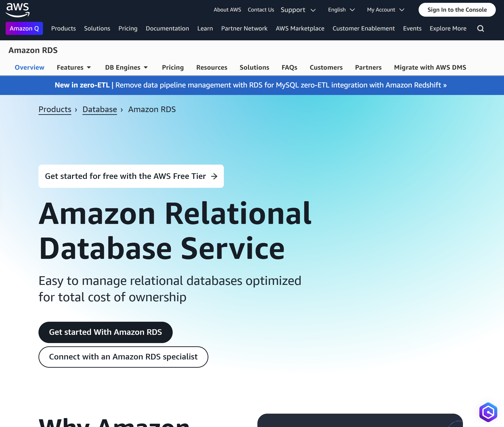Expand the Features submenu
Image resolution: width=504 pixels, height=427 pixels.
[x=74, y=67]
